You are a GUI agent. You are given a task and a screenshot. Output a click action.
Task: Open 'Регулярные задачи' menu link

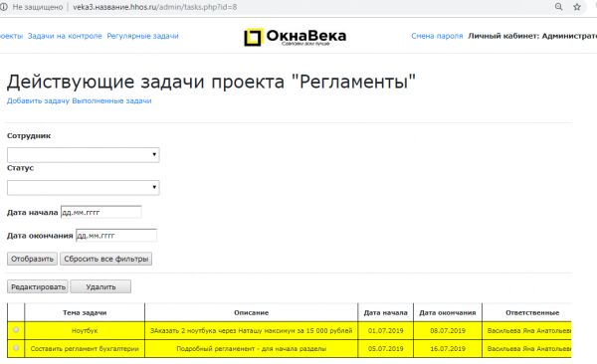pyautogui.click(x=142, y=36)
